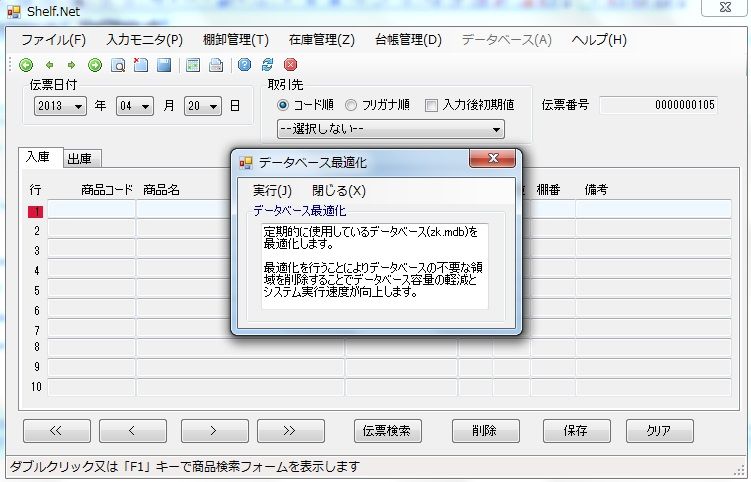The image size is (751, 482).
Task: Click the 備考 cell in row 5
Action: pos(653,289)
